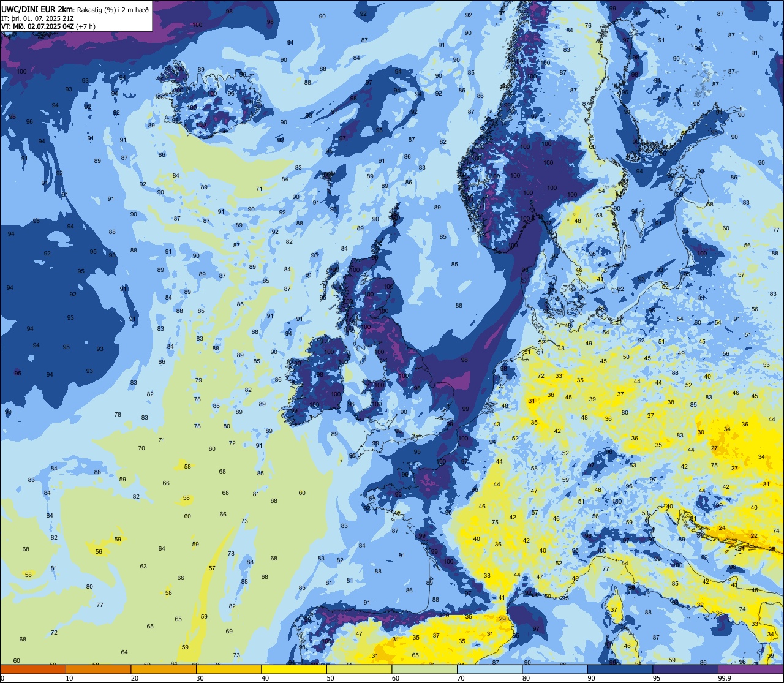Screen dimensions: 784x683
Task: Click the '10' legend tick label
Action: click(69, 678)
